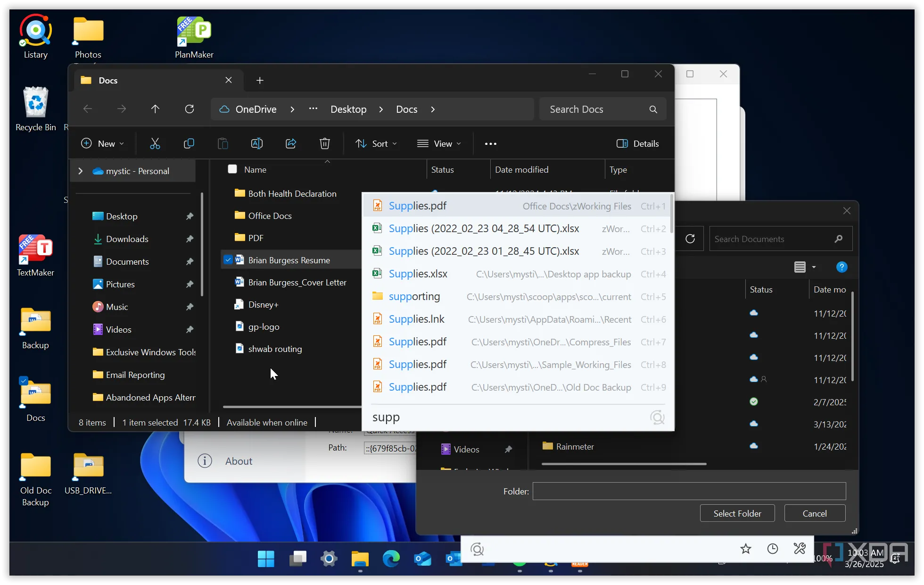Open Listary desktop shortcut
Screen dimensions: 924x585
click(x=36, y=37)
